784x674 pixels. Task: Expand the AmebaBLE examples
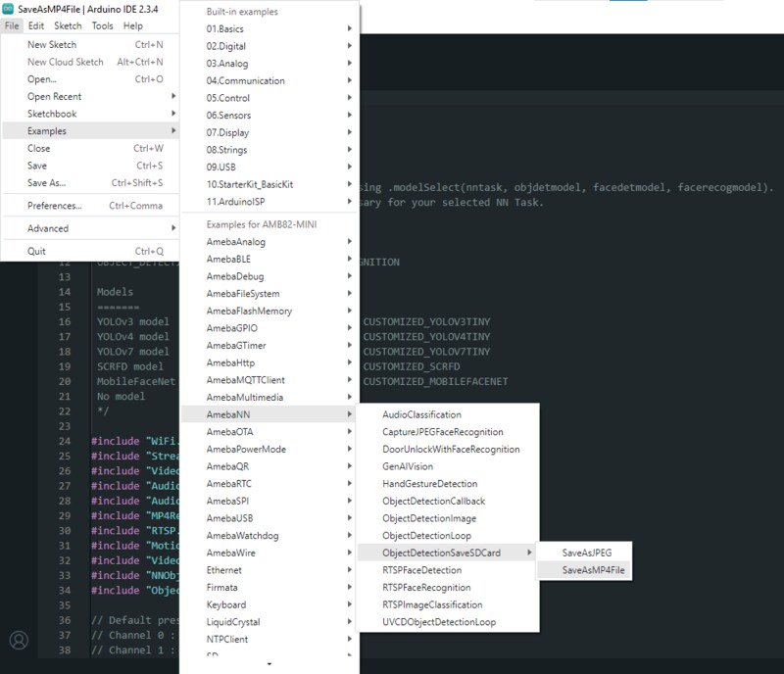tap(269, 259)
